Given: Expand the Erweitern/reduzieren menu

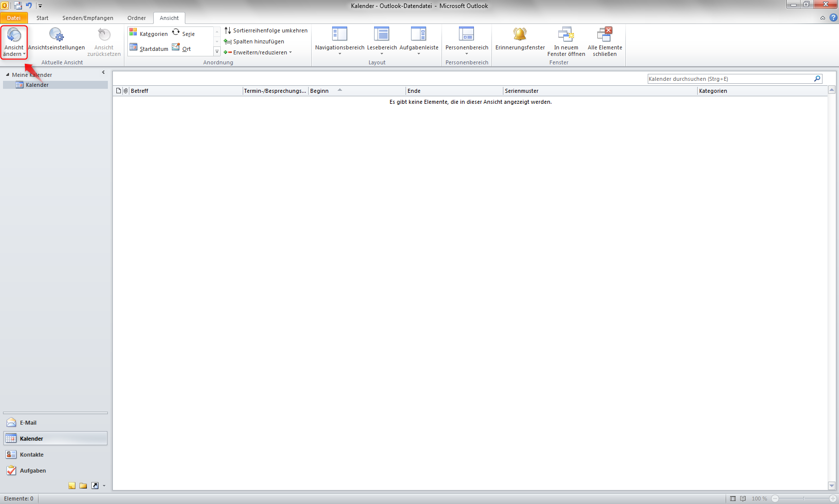Looking at the screenshot, I should point(258,52).
